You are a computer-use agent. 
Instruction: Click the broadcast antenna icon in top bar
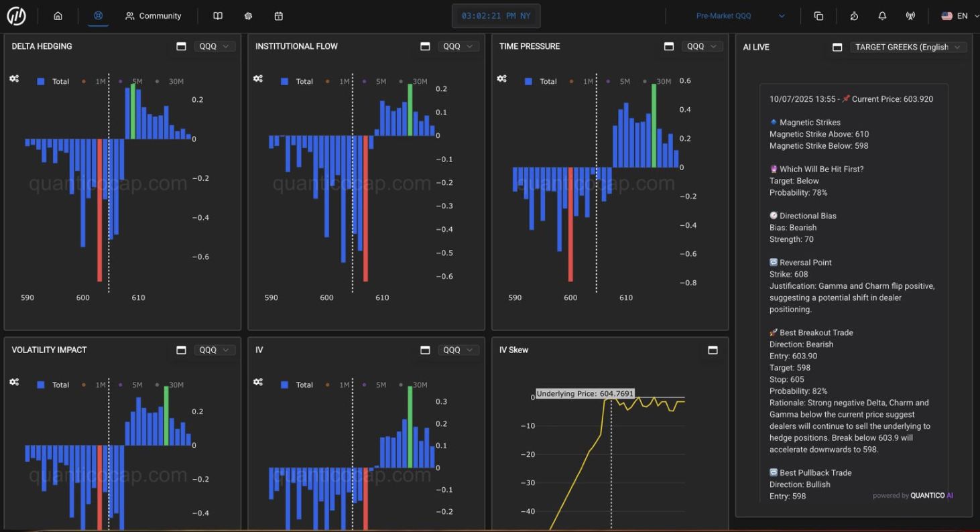tap(912, 15)
